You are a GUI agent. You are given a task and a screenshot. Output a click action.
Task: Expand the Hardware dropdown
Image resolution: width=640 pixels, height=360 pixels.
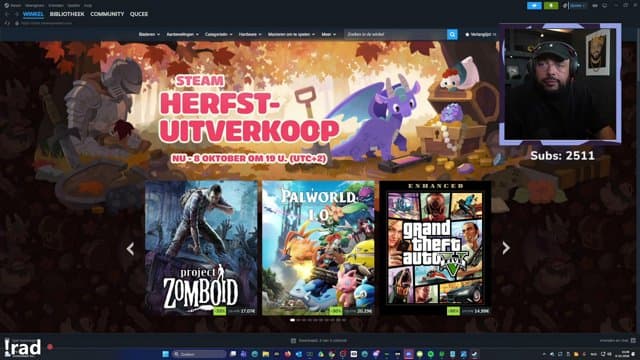click(x=250, y=35)
